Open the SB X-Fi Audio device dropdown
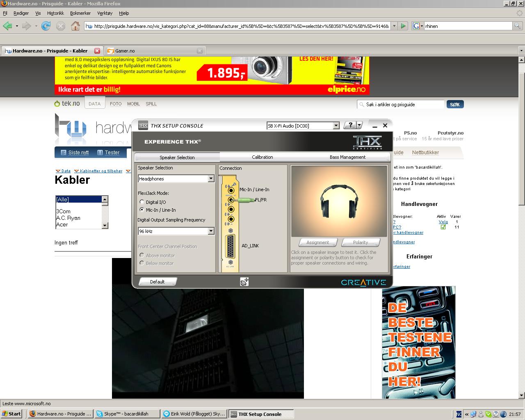Image resolution: width=525 pixels, height=420 pixels. point(336,126)
